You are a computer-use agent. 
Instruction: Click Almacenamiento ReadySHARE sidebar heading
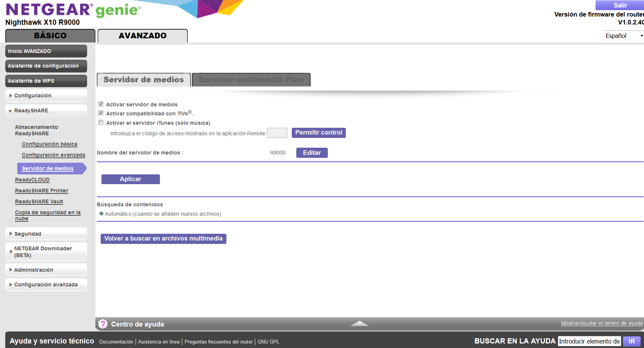[x=36, y=130]
